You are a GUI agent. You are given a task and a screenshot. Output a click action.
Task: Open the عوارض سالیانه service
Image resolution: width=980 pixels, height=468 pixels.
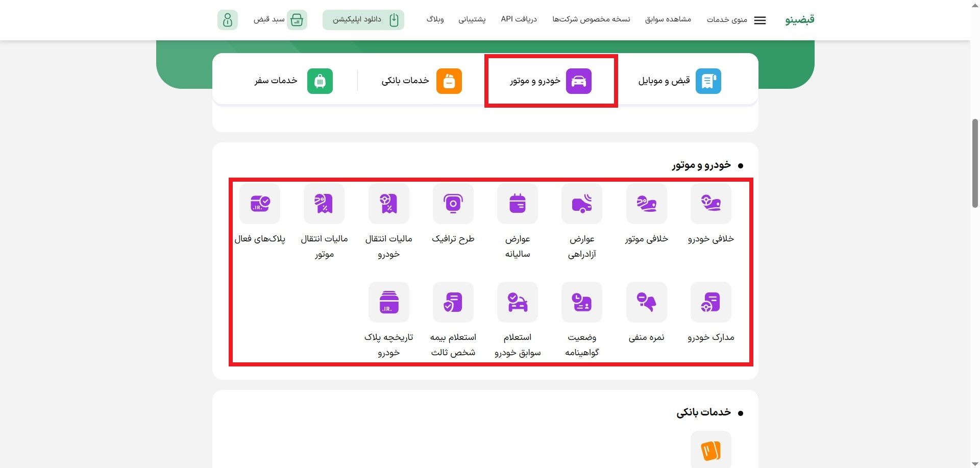pos(517,203)
